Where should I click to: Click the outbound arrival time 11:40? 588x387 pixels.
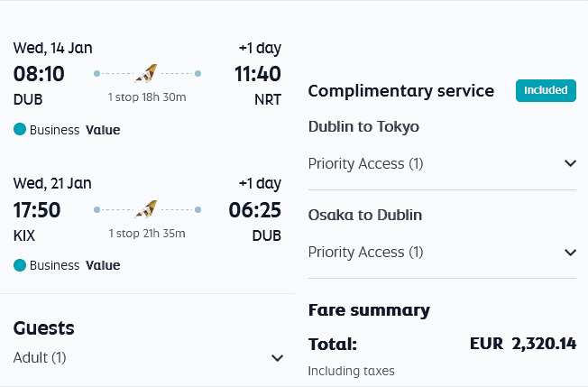pyautogui.click(x=257, y=74)
